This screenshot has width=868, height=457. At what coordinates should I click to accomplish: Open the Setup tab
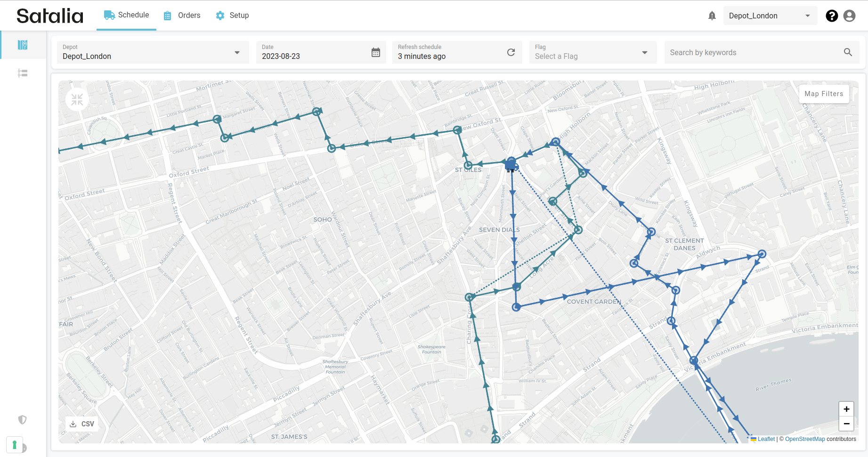coord(233,16)
